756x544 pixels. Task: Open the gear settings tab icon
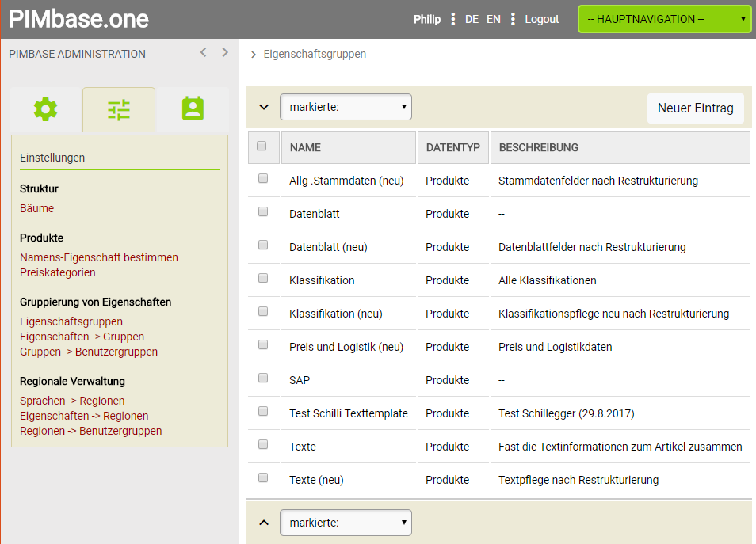pos(46,109)
